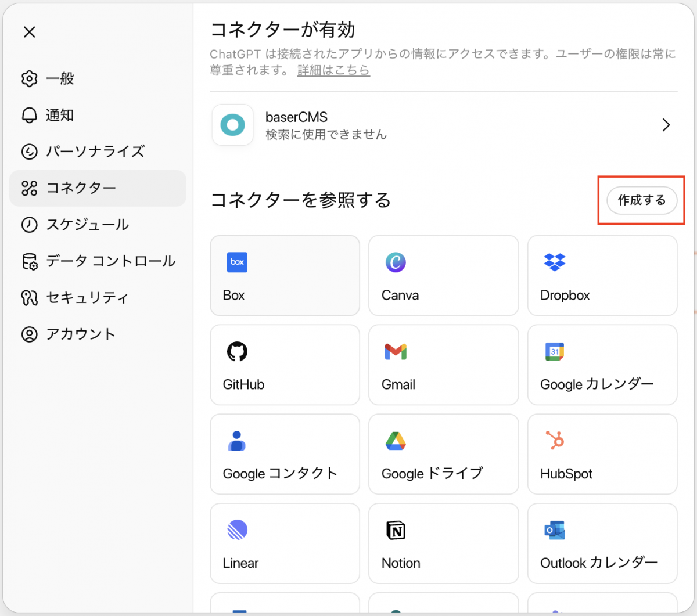This screenshot has width=697, height=616.
Task: Click the コネクターが有効 heading
Action: (282, 30)
